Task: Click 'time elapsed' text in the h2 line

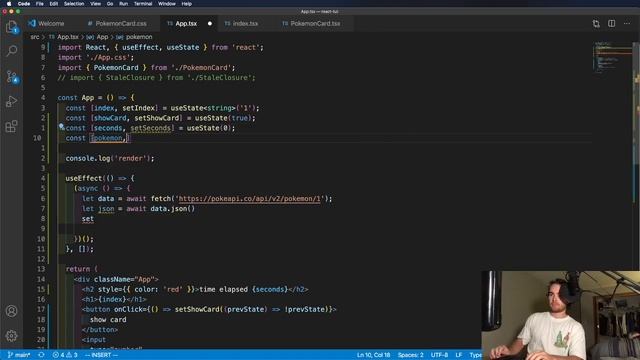Action: [x=223, y=289]
